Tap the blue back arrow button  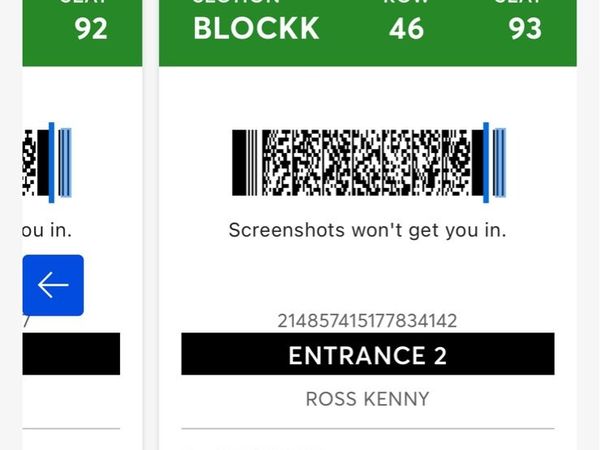click(x=53, y=285)
